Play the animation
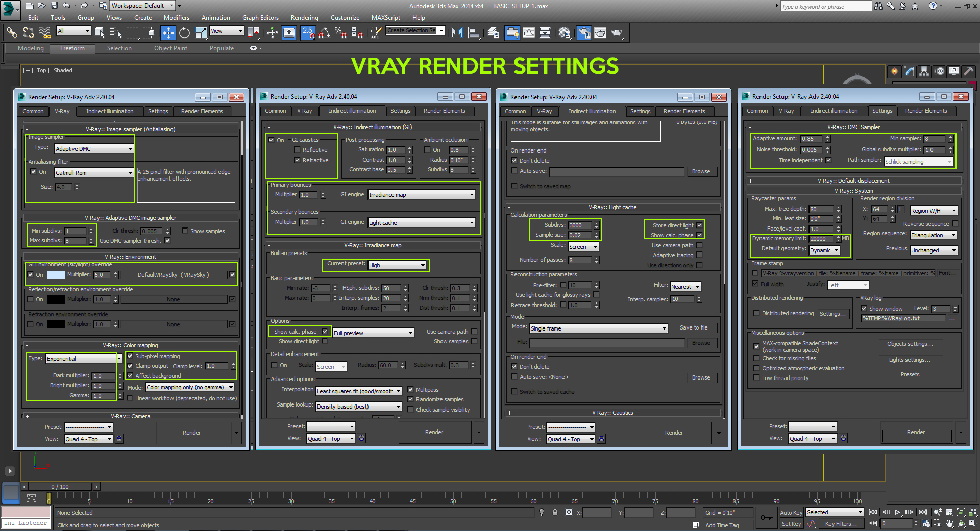980x531 pixels. [x=897, y=512]
